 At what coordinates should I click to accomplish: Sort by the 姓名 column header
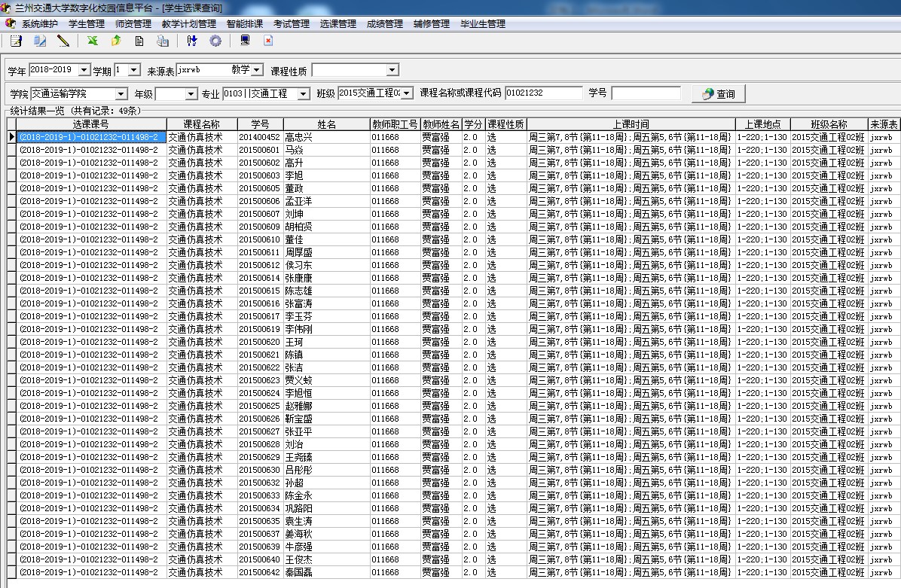tap(326, 124)
